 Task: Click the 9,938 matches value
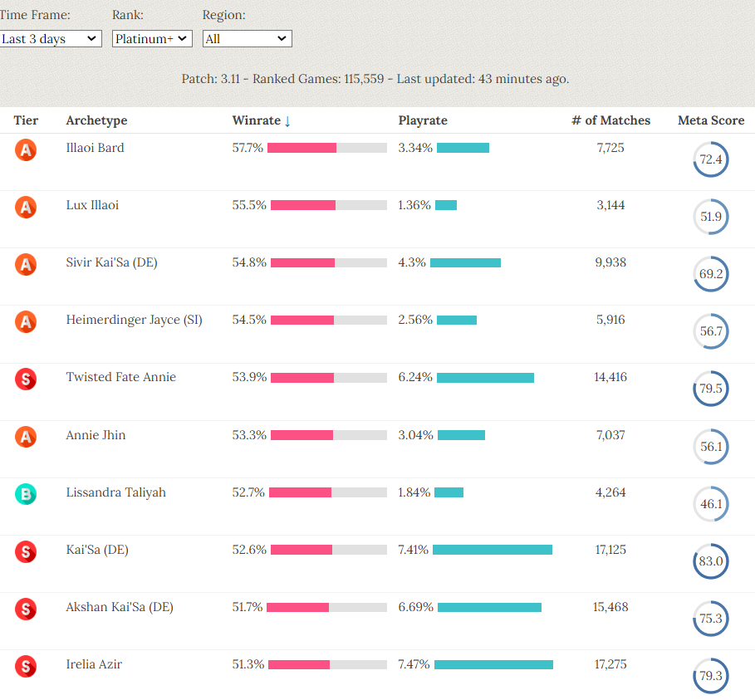pos(610,262)
